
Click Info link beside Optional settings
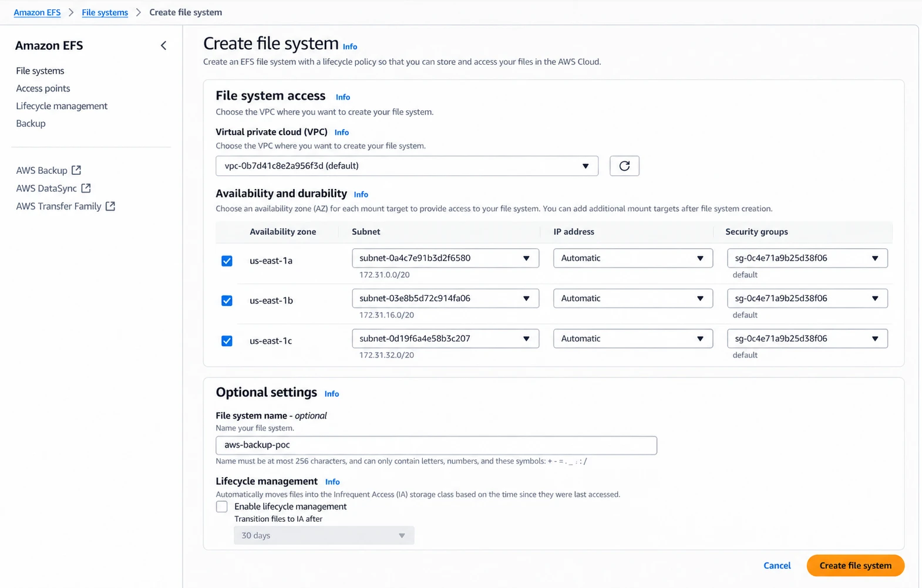pos(332,394)
